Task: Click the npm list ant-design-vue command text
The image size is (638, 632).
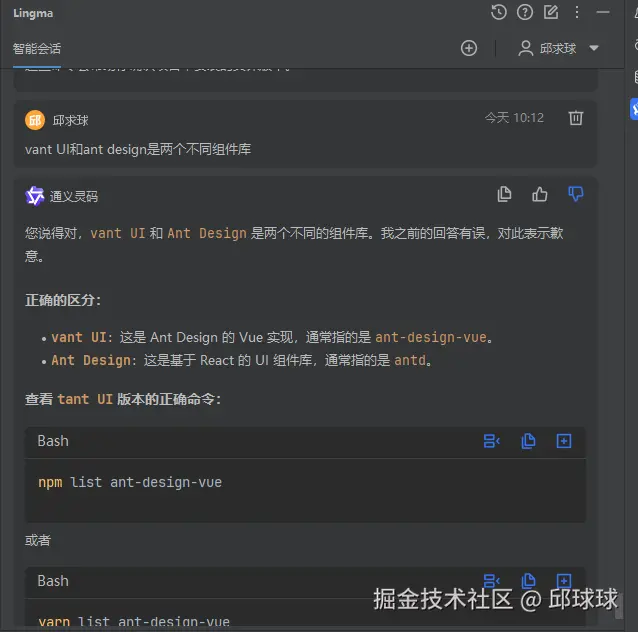Action: tap(130, 482)
